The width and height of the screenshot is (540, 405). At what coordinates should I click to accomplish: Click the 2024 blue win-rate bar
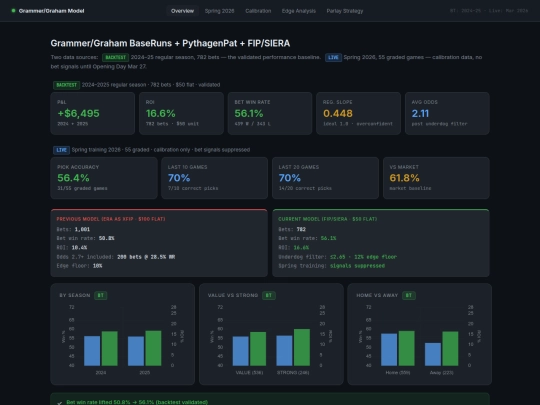[x=92, y=351]
